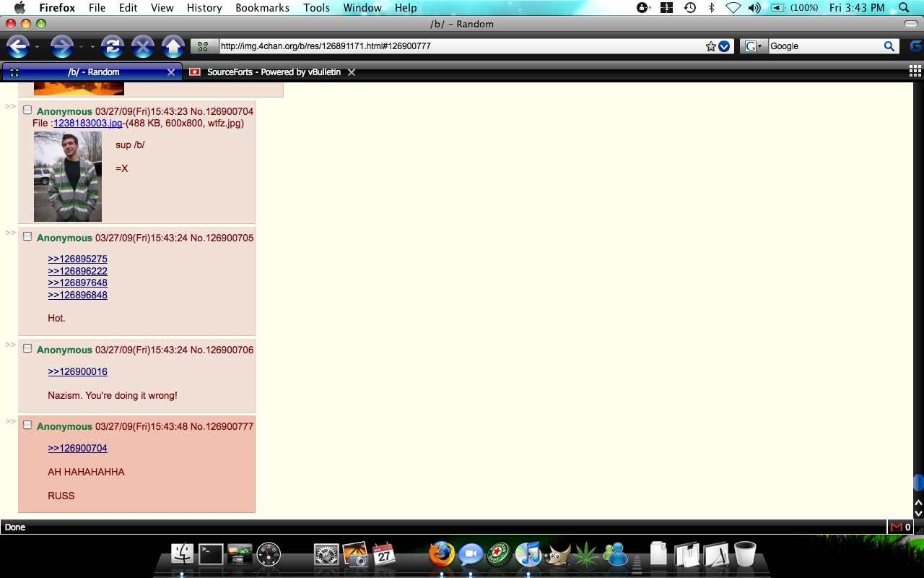Open GIMP from the dock
Viewport: 924px width, 578px height.
point(557,555)
